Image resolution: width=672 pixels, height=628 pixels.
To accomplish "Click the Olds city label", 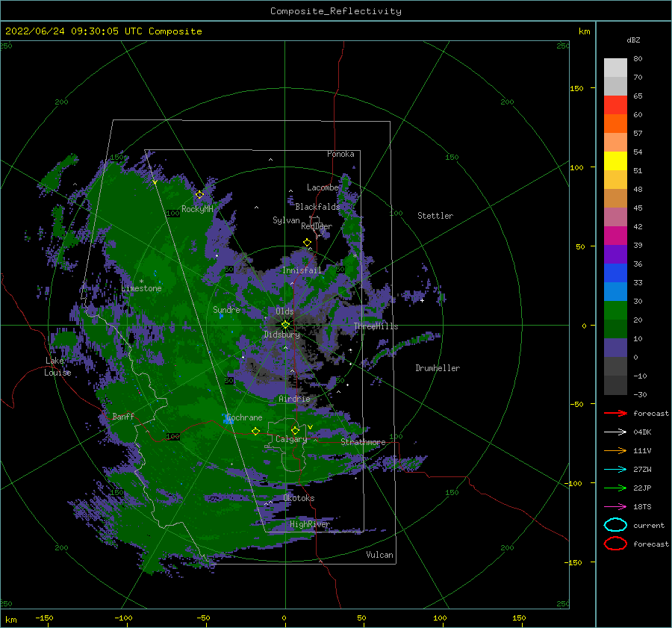I will [284, 311].
